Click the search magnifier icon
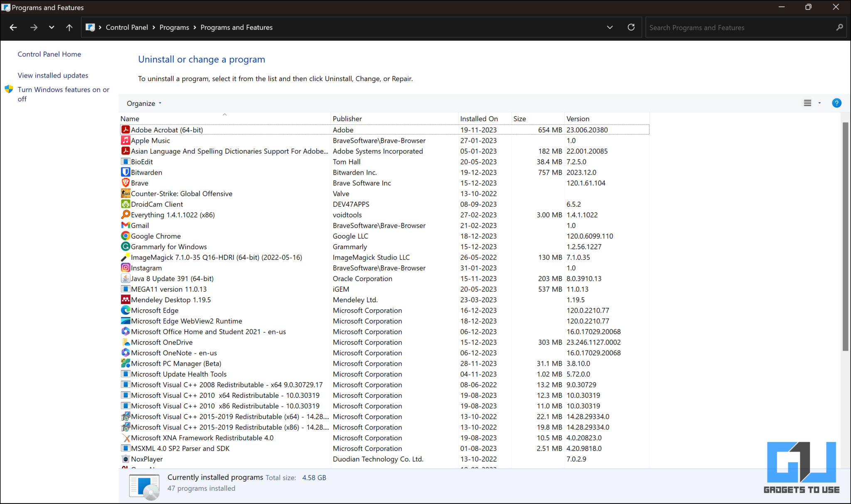The width and height of the screenshot is (851, 504). [839, 27]
